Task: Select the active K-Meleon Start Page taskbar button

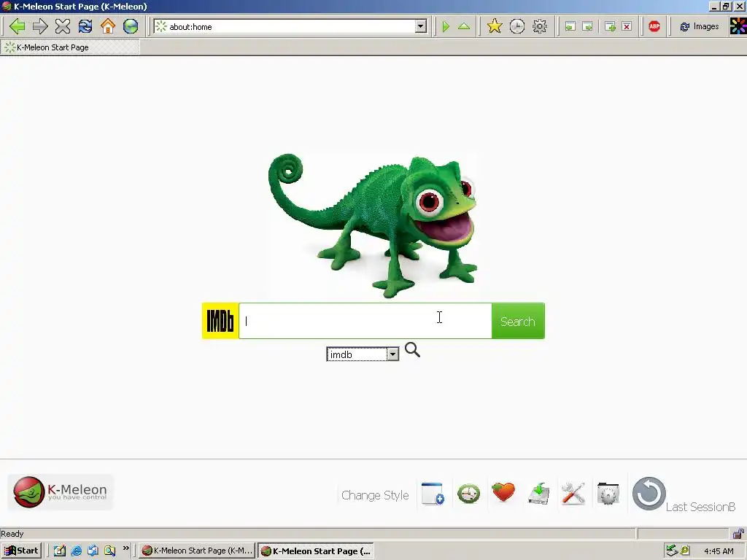Action: coord(316,551)
